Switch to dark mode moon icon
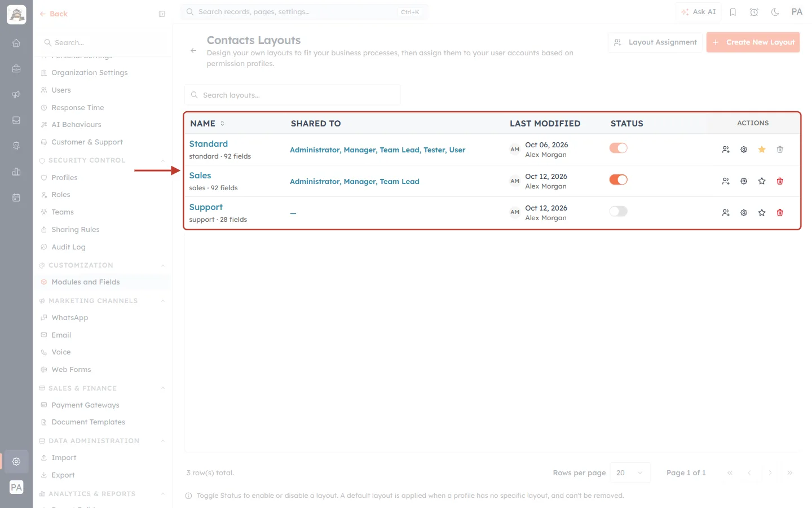 coord(775,12)
